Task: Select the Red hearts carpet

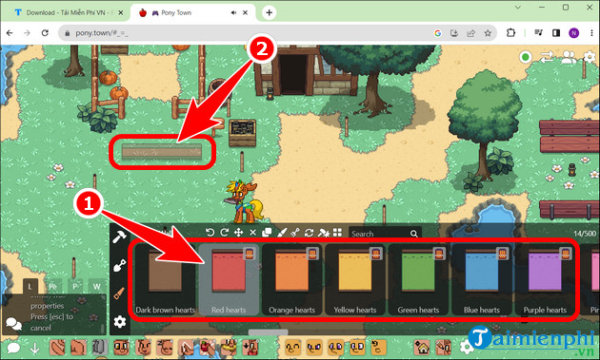Action: pos(228,280)
